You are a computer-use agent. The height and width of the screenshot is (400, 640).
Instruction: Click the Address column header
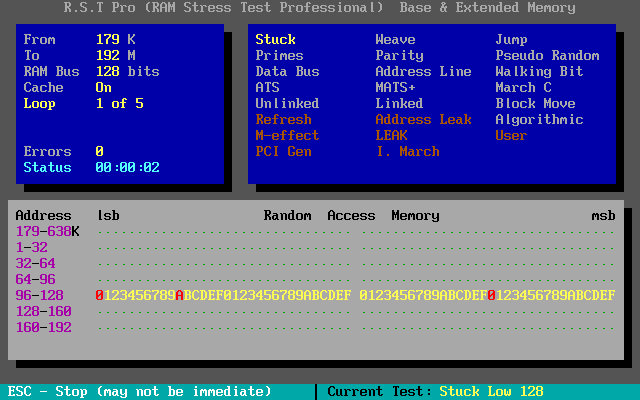(x=43, y=216)
